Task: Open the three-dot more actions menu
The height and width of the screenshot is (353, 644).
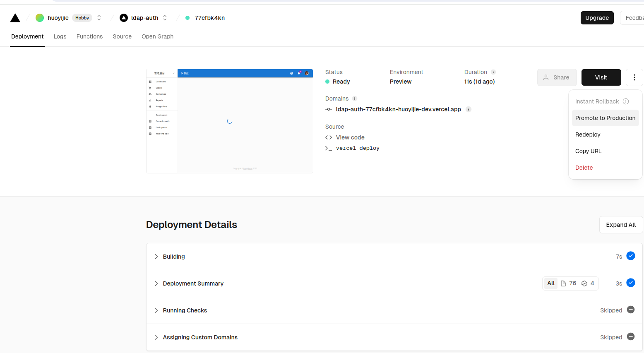Action: pos(634,77)
